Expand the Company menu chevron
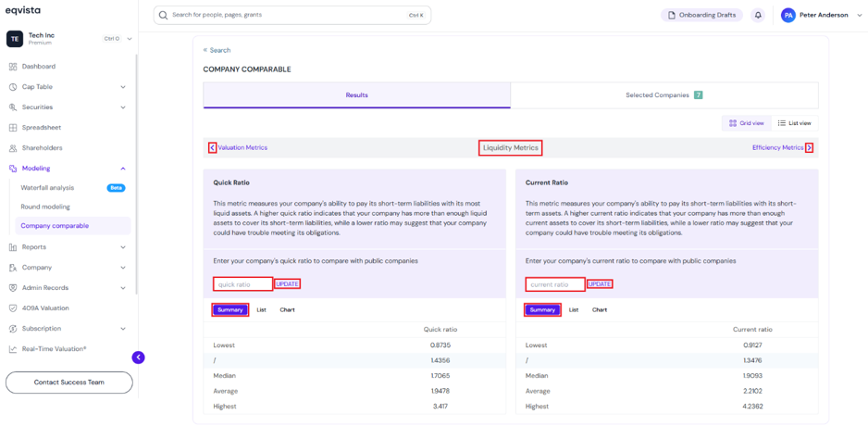868x427 pixels. pos(123,268)
